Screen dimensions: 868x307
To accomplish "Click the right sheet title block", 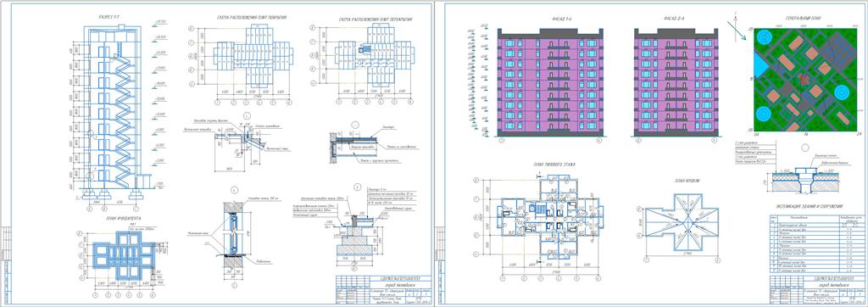I will (816, 288).
